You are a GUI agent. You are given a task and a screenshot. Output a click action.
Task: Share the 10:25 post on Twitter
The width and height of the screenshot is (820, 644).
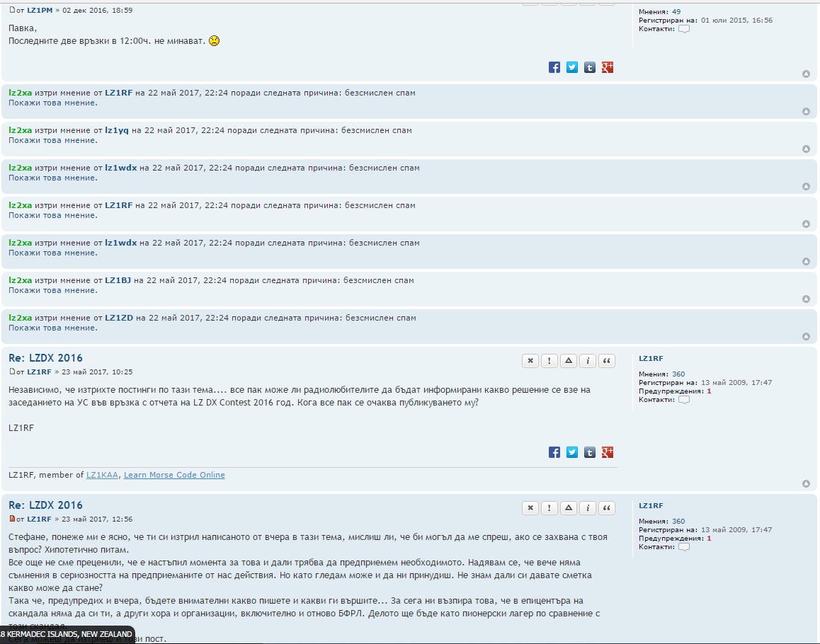pos(572,452)
